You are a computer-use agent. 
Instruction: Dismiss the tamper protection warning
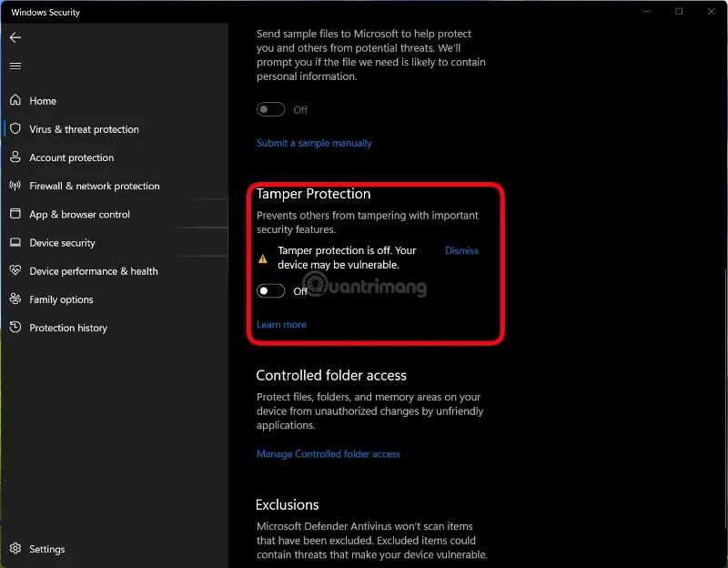[x=461, y=250]
